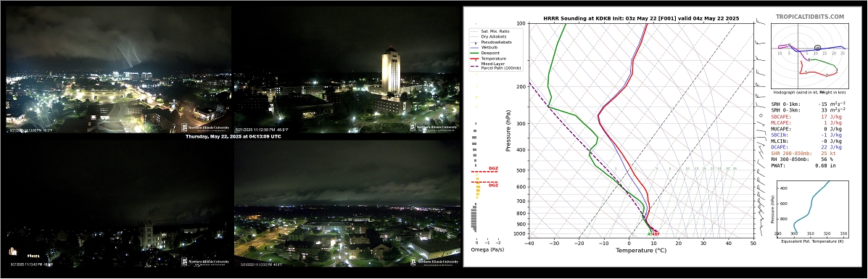Open the webcam view with light beams in clouds
The height and width of the screenshot is (279, 868).
point(118,70)
